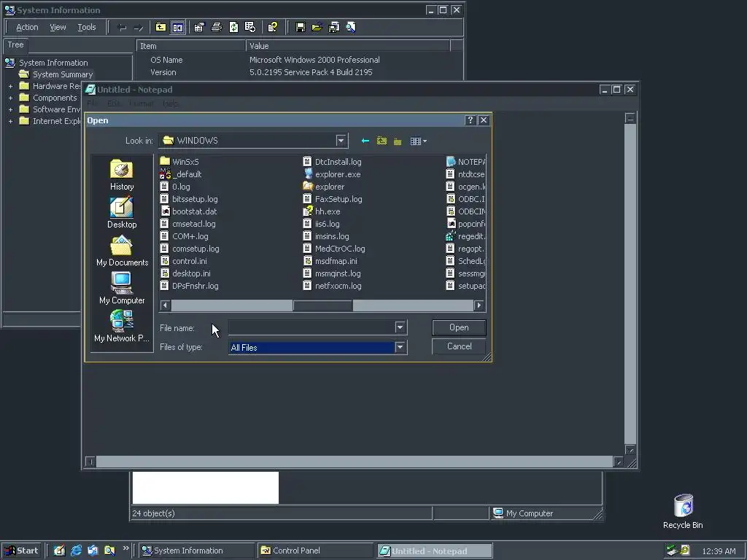Select bootstat.dat file
Image resolution: width=747 pixels, height=560 pixels.
coord(189,211)
